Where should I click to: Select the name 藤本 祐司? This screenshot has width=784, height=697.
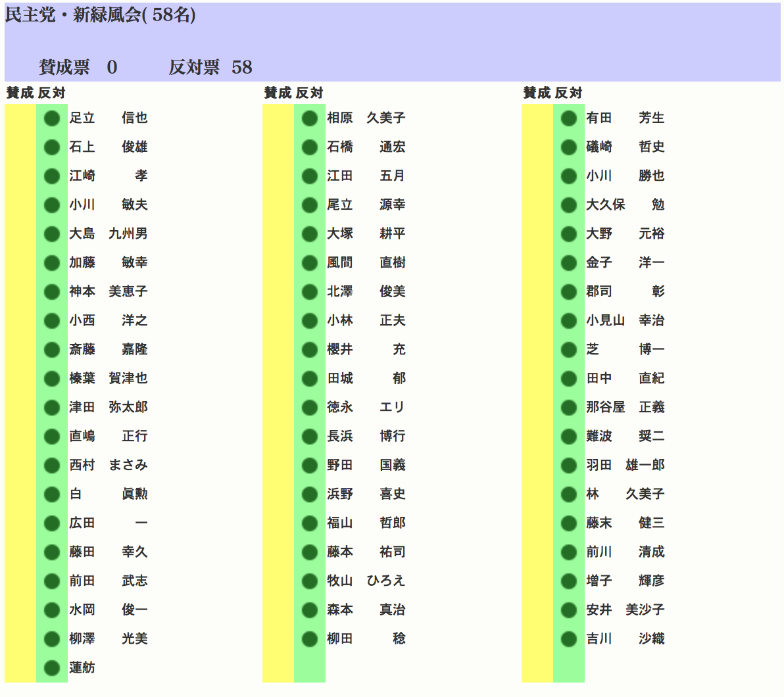click(366, 552)
